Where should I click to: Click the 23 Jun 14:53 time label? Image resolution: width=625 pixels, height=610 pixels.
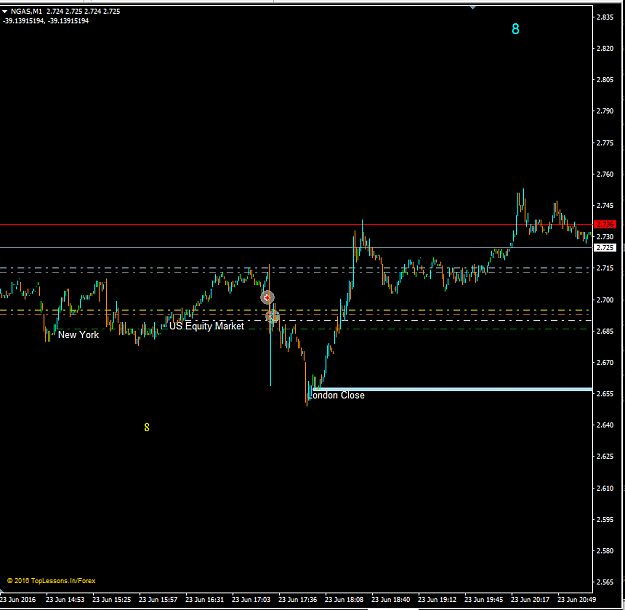point(65,599)
